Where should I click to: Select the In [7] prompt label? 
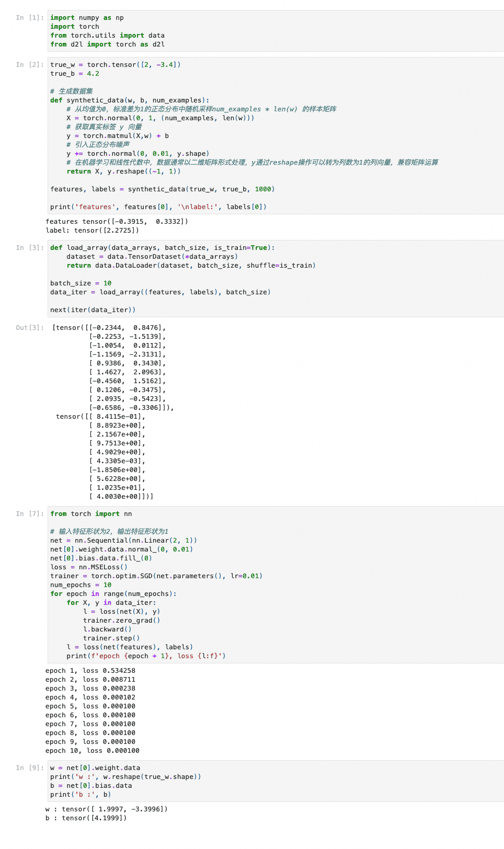point(30,514)
